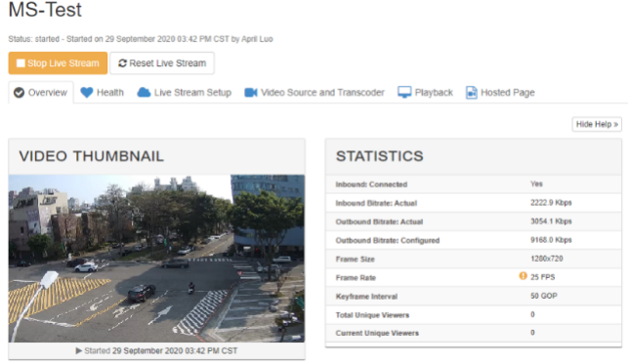Click the refresh icon on Reset Live Stream
628x364 pixels.
122,63
